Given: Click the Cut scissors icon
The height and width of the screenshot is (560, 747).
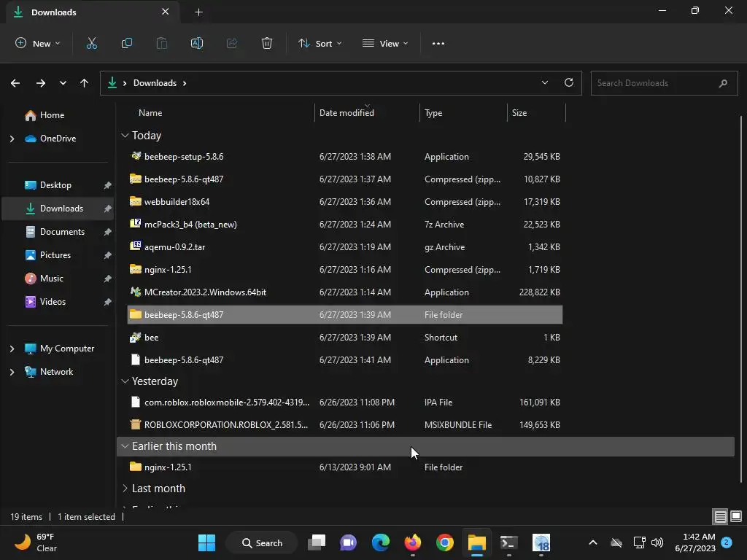Looking at the screenshot, I should 91,43.
